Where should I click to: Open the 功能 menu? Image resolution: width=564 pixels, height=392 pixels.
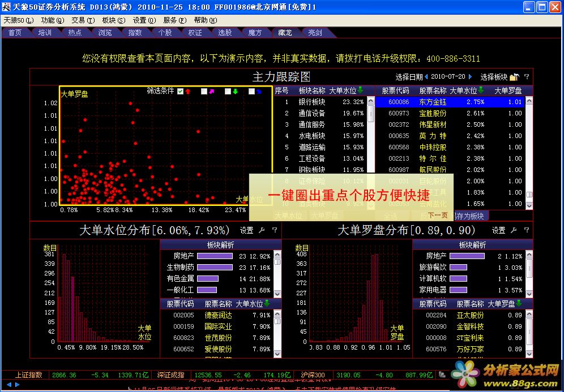pos(53,20)
